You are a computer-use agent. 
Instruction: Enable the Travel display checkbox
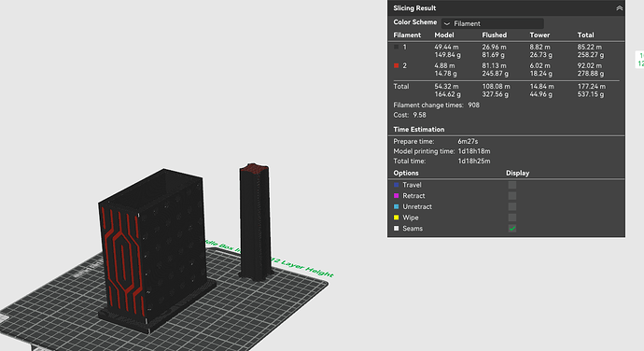(x=512, y=185)
